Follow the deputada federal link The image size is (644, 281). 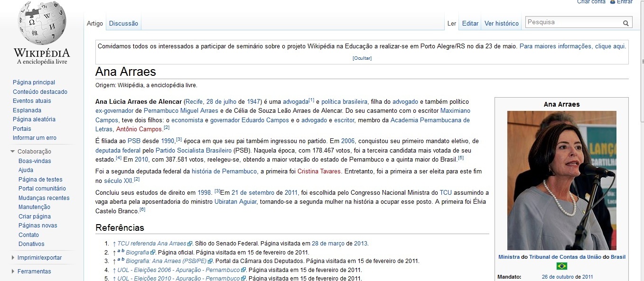(118, 151)
